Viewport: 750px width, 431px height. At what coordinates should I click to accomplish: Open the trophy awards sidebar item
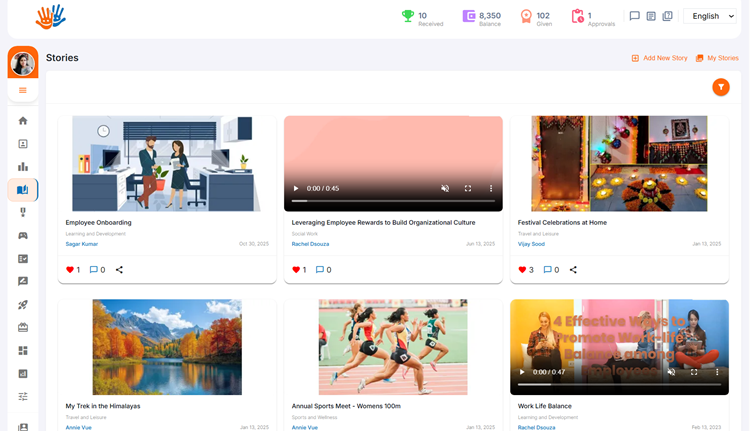tap(23, 213)
